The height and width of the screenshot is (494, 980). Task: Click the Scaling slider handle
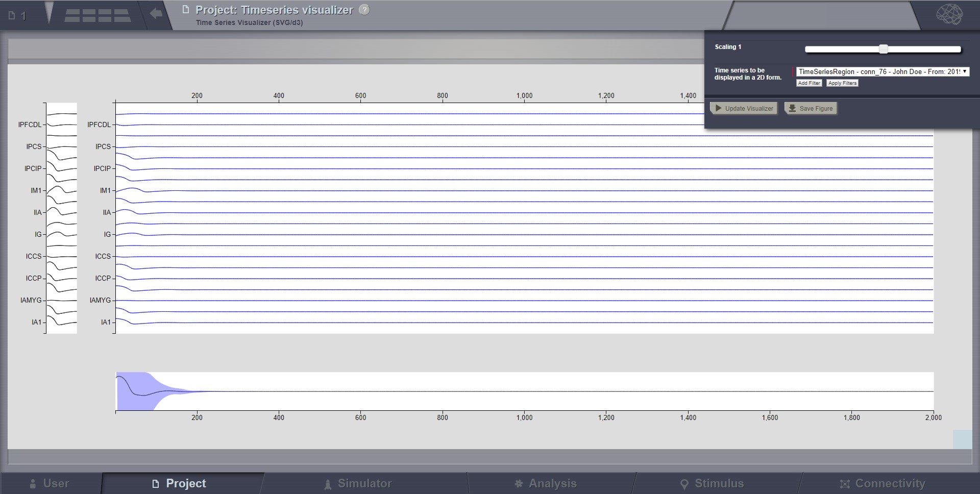click(x=884, y=49)
